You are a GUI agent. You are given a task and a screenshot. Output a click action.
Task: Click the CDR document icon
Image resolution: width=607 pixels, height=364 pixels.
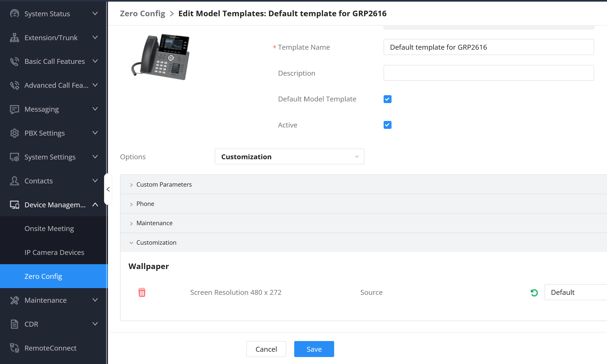coord(14,324)
